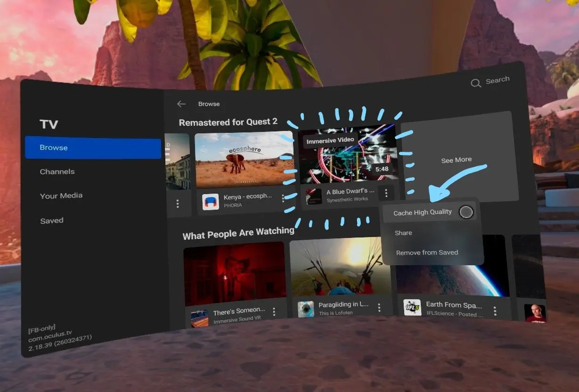The image size is (579, 392).
Task: Click the TV sidebar title
Action: click(x=49, y=124)
